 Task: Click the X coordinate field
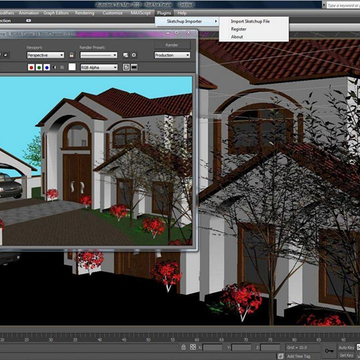point(212,347)
